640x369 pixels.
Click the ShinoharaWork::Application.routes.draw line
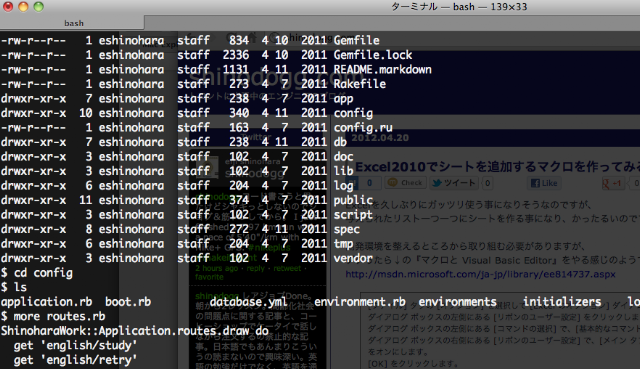point(135,331)
